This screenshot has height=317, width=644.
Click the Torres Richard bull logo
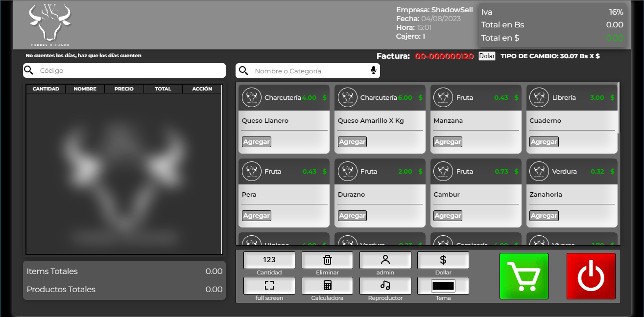point(50,23)
